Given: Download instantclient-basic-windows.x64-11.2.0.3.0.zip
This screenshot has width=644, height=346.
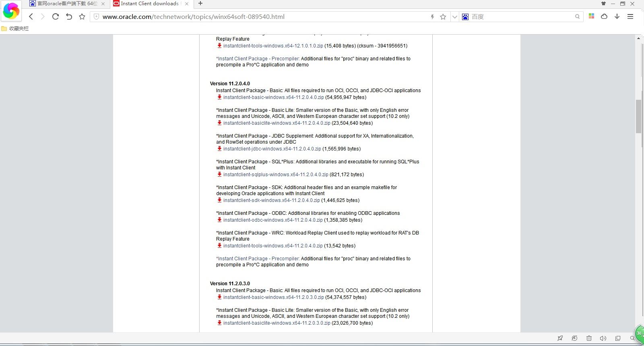Looking at the screenshot, I should click(x=273, y=297).
